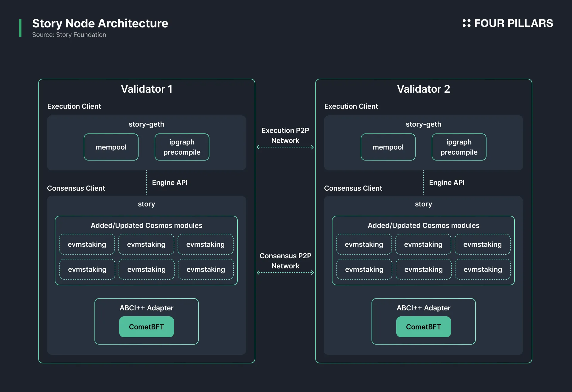Viewport: 572px width, 392px height.
Task: Click the story-geth label in Validator 2
Action: click(424, 124)
